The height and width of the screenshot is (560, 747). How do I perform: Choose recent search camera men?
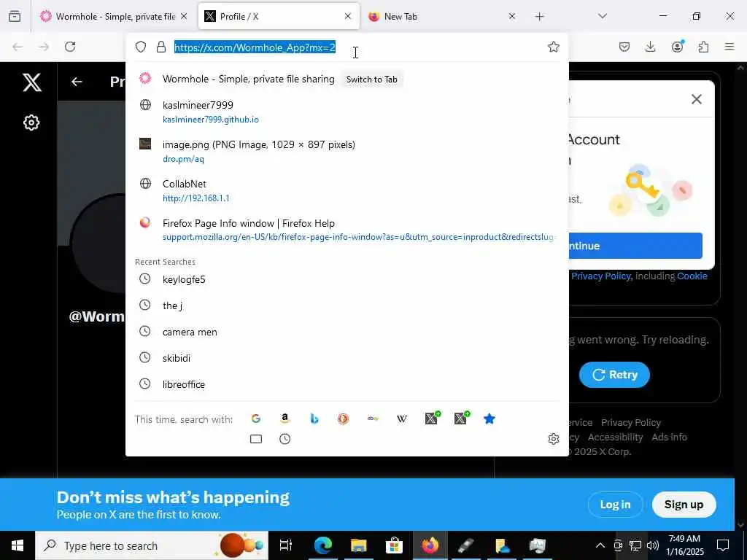click(x=347, y=332)
